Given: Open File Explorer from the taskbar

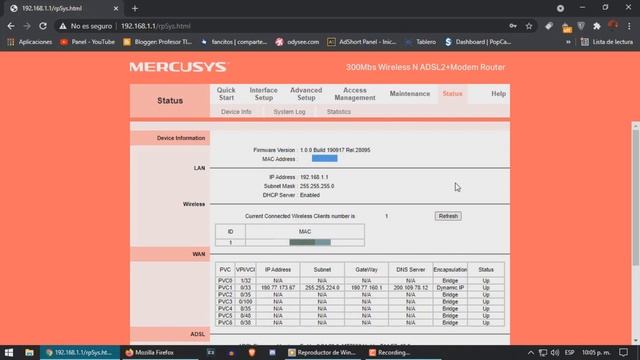Looking at the screenshot, I should click(29, 353).
